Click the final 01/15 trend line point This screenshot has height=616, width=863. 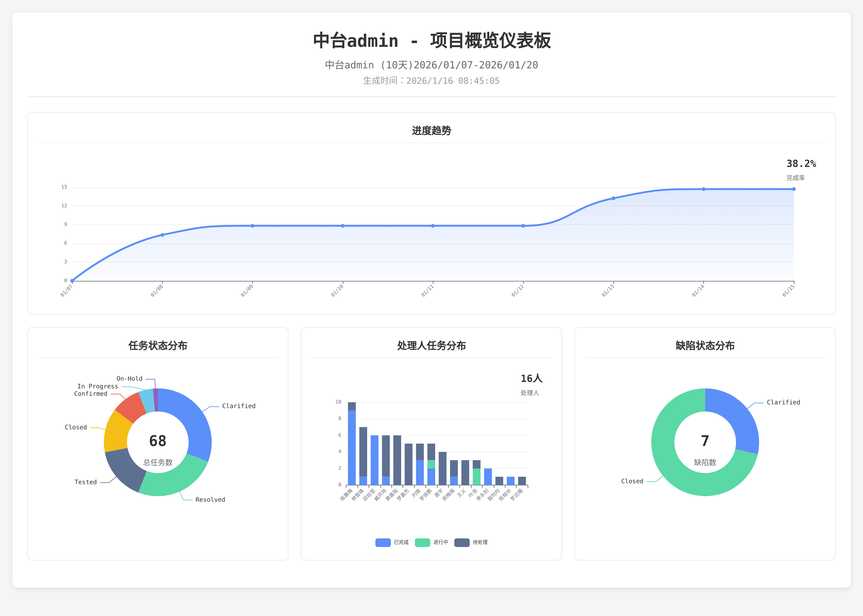(794, 189)
